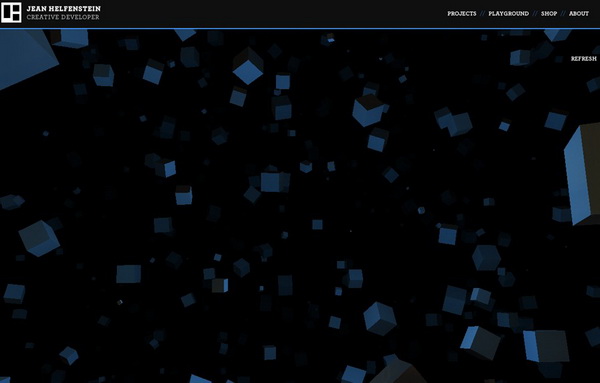Click the huge tan-sided cube below Refresh
The height and width of the screenshot is (383, 600).
click(x=582, y=174)
